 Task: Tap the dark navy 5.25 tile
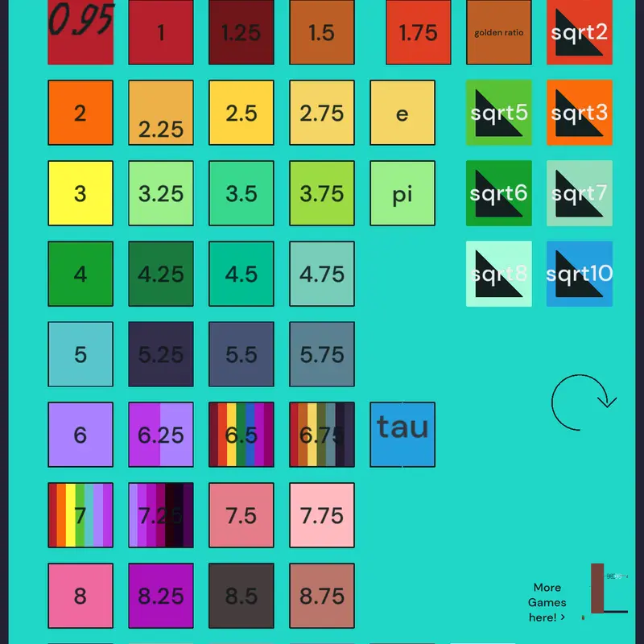pos(161,354)
